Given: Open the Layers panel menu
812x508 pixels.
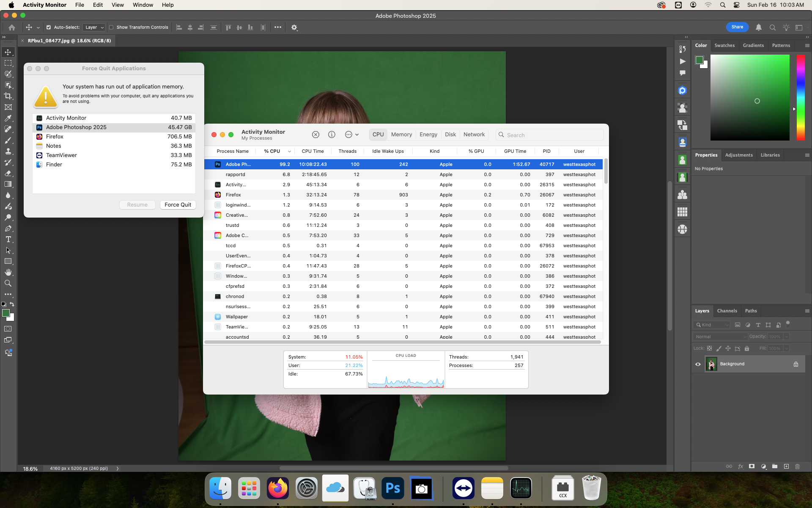Looking at the screenshot, I should point(807,311).
